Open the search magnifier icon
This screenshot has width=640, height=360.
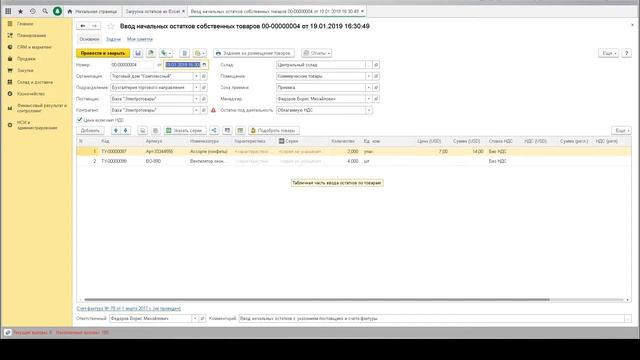click(45, 11)
